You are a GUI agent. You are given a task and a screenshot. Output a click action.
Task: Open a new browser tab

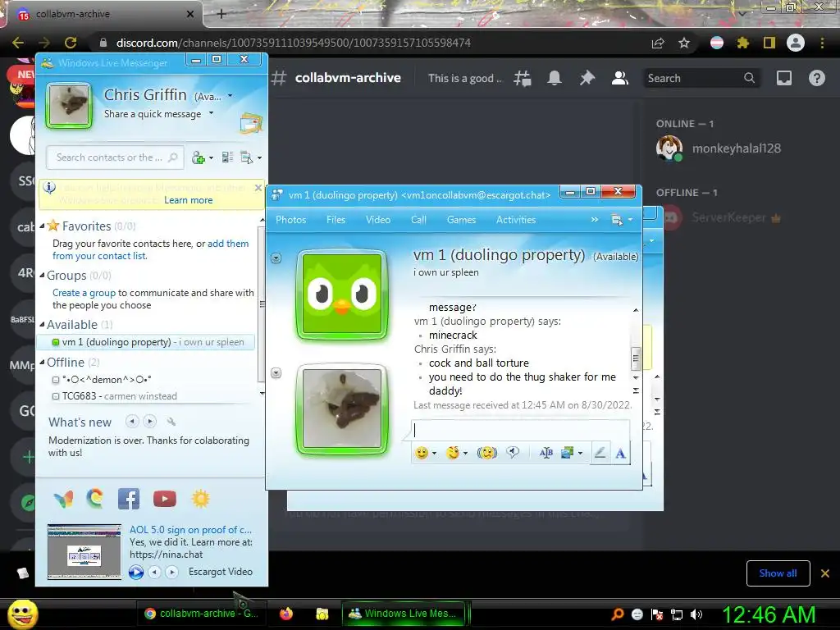[x=221, y=14]
